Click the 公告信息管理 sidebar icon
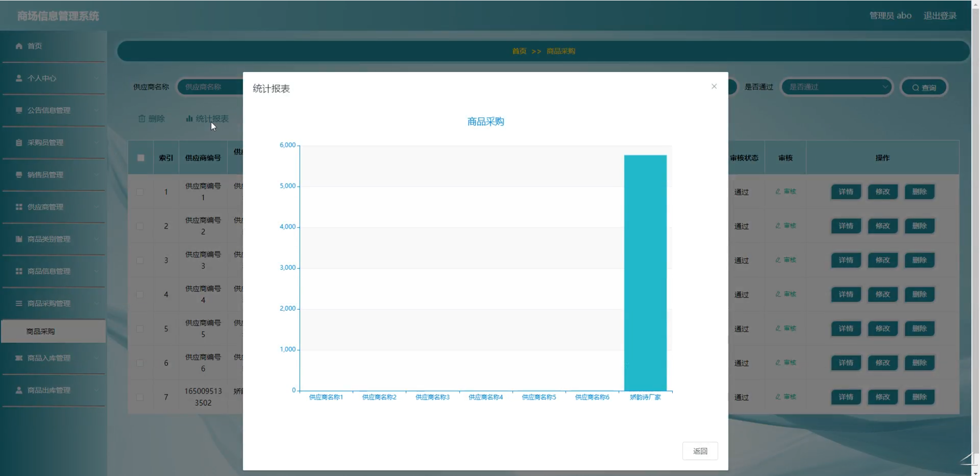 point(19,110)
